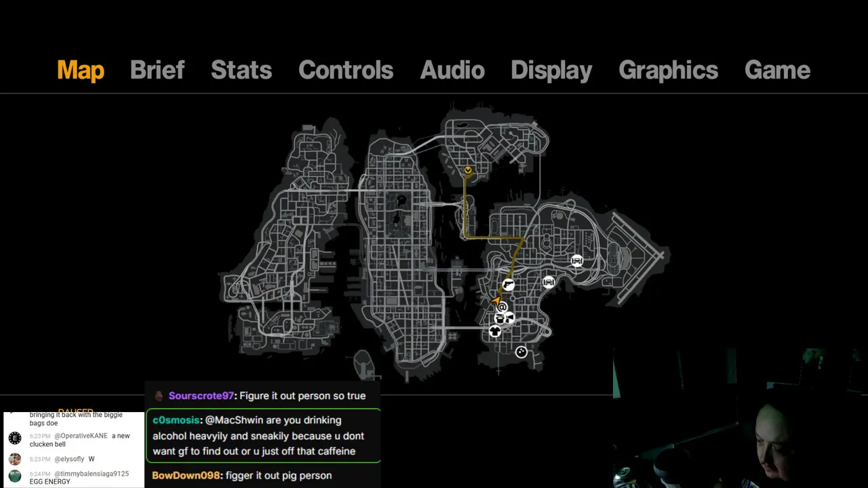This screenshot has width=868, height=488.
Task: Open the Controls menu tab
Action: tap(345, 70)
